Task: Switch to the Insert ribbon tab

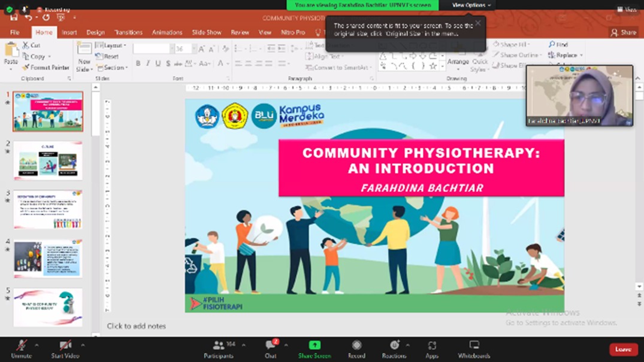Action: [69, 32]
